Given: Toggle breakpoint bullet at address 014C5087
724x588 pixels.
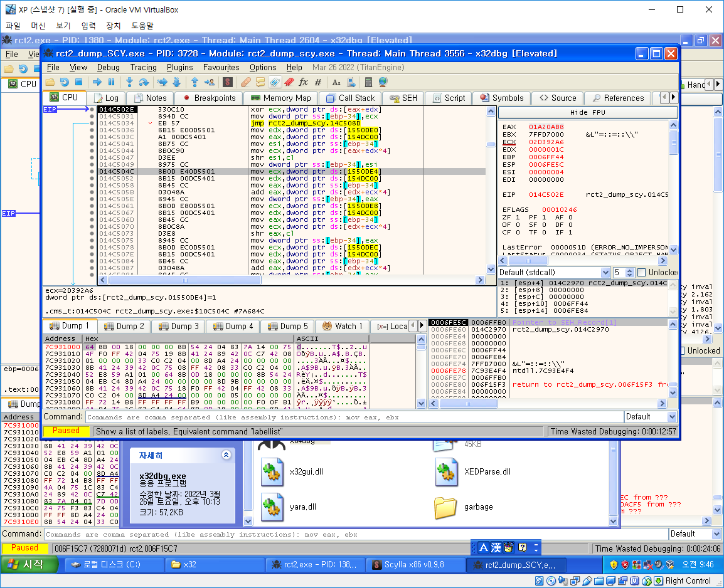Looking at the screenshot, I should pos(92,268).
